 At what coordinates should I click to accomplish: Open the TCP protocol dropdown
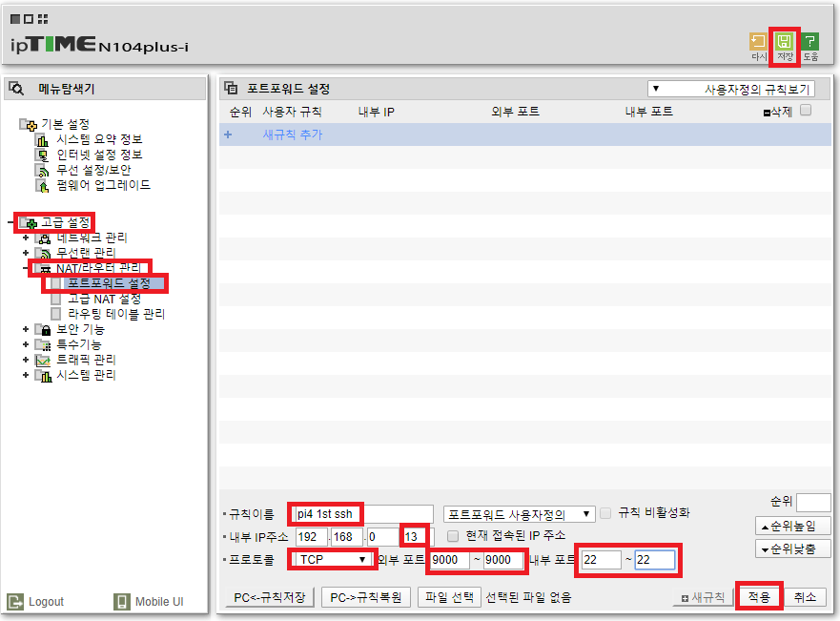332,559
